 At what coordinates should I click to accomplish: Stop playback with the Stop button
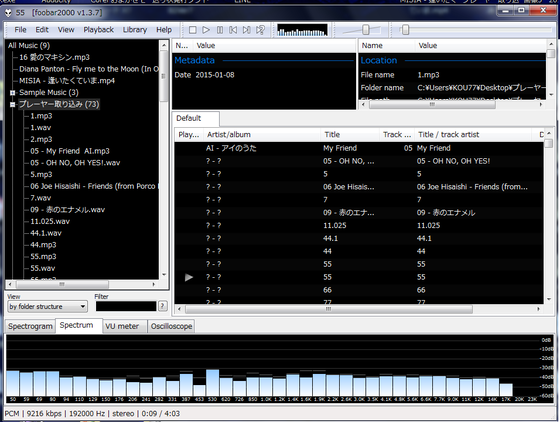pyautogui.click(x=192, y=30)
